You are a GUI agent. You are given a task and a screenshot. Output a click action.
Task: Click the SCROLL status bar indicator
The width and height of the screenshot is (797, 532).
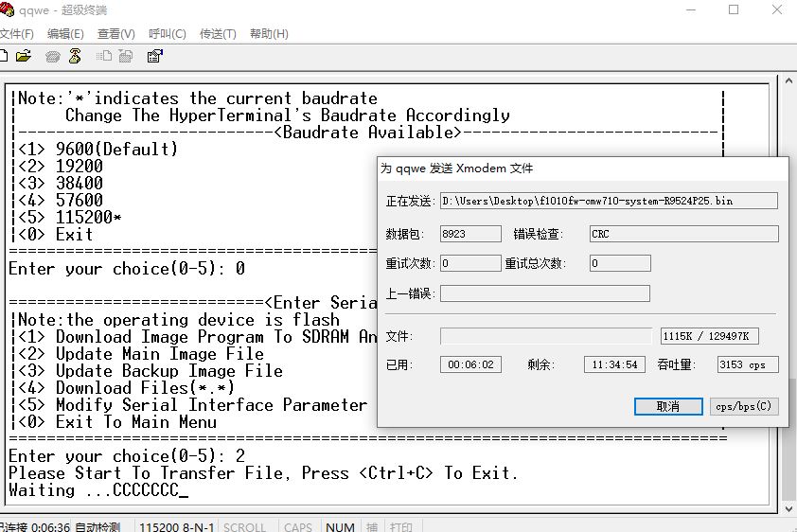(x=244, y=527)
